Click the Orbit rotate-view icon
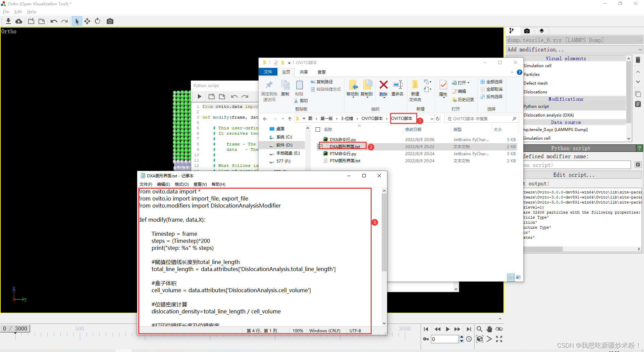Screen dimensions: 644x352 pyautogui.click(x=499, y=329)
